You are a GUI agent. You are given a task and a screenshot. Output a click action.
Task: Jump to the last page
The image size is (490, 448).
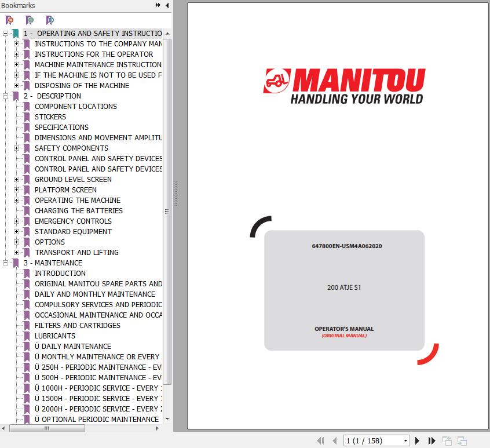[432, 440]
